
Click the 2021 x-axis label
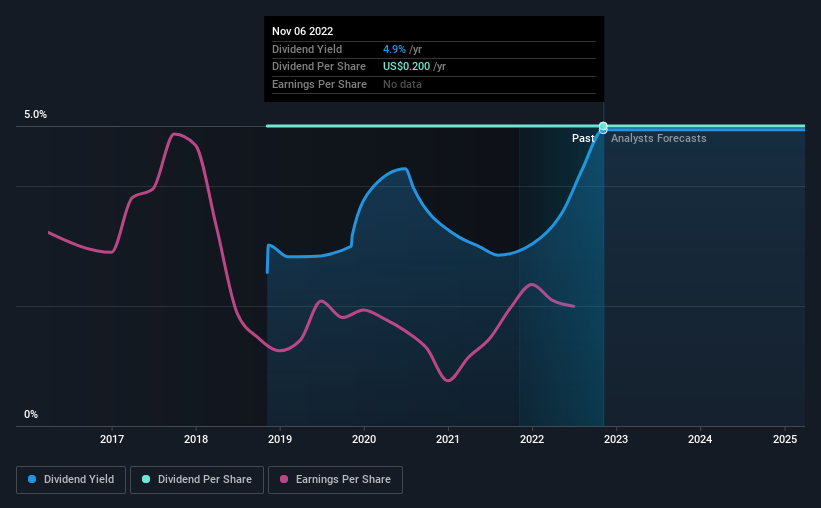pyautogui.click(x=448, y=439)
